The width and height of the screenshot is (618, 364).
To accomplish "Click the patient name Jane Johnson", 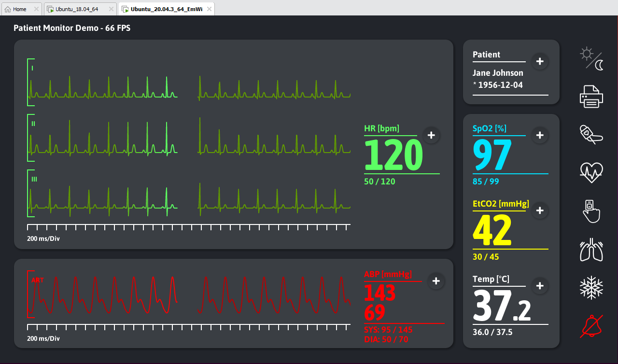I will pos(497,73).
